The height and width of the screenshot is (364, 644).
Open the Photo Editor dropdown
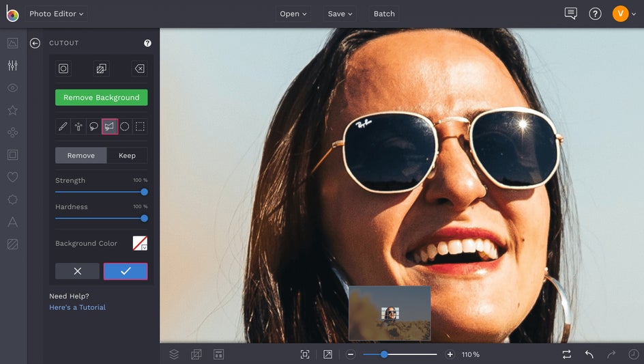(57, 14)
